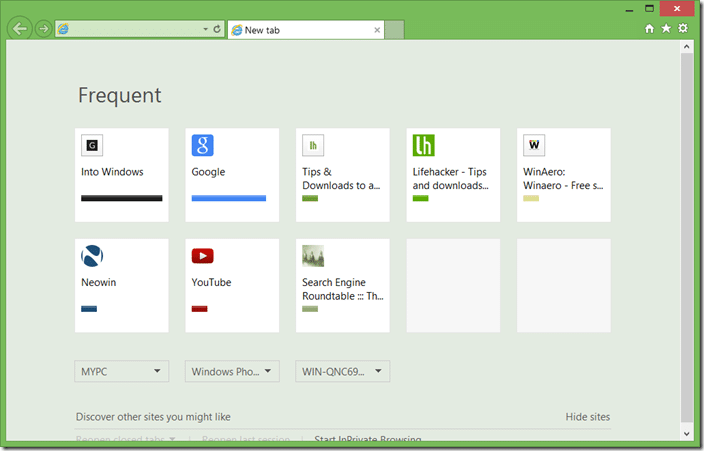
Task: Click the Neowin logo icon
Action: click(92, 256)
